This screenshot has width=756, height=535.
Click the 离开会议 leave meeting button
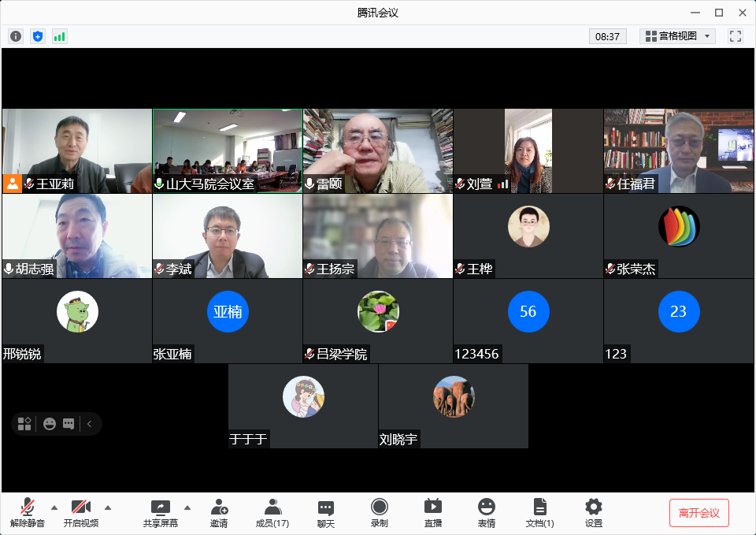699,513
